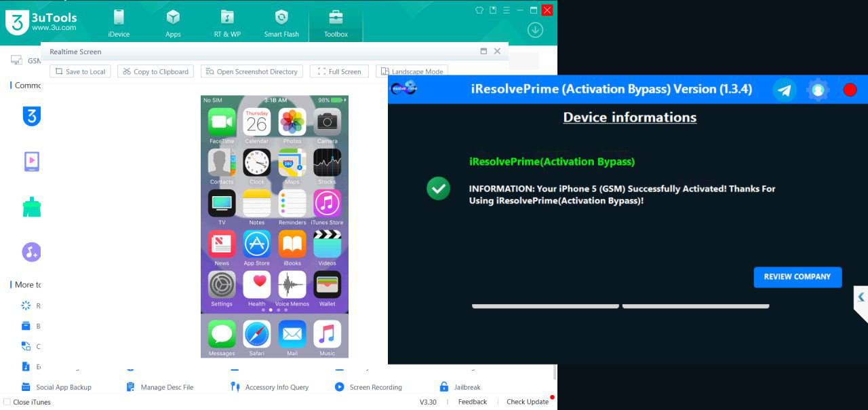Open the Telegram link in iResolvePrime

pos(785,90)
